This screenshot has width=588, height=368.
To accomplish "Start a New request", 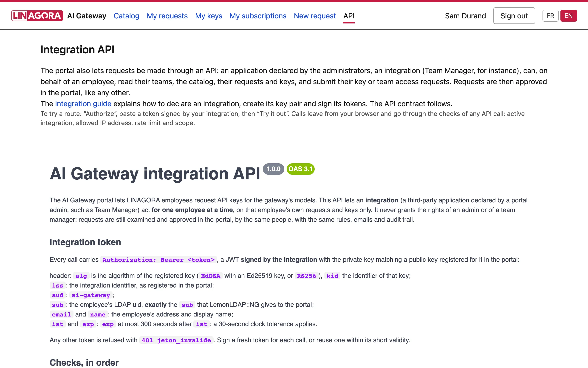I will pos(315,16).
